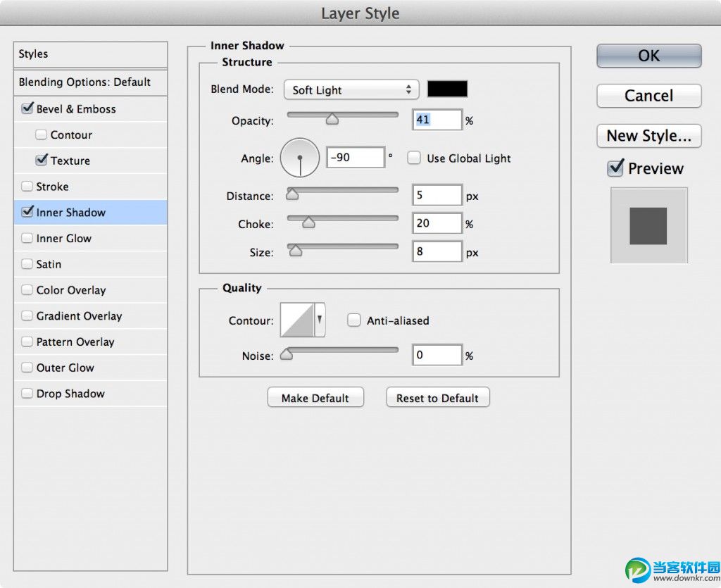The height and width of the screenshot is (588, 721).
Task: Check the Drop Shadow checkbox
Action: (27, 393)
